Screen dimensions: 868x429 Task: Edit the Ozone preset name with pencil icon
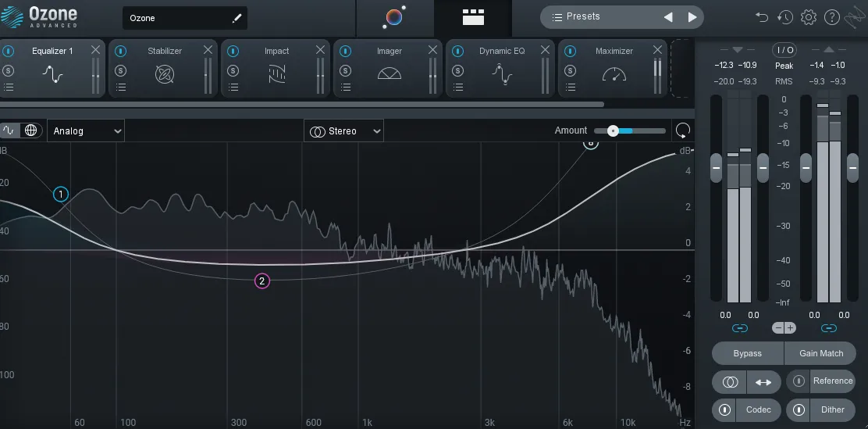coord(237,18)
